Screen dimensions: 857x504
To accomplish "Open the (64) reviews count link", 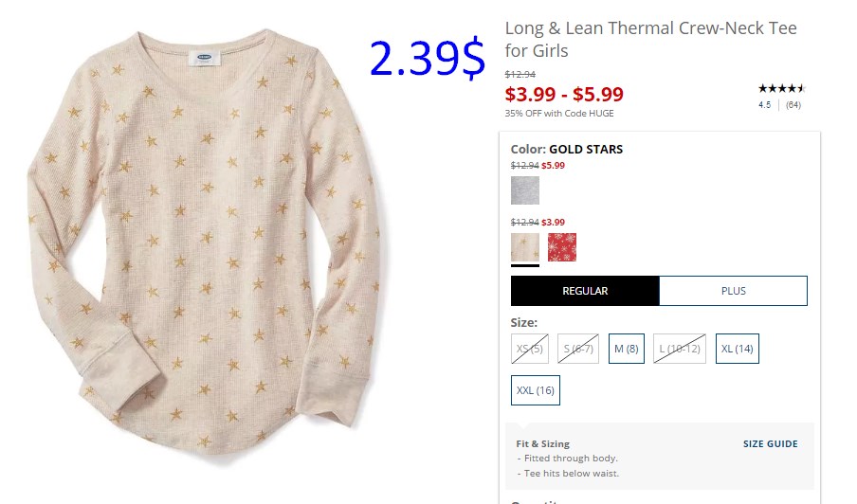I will [x=793, y=105].
